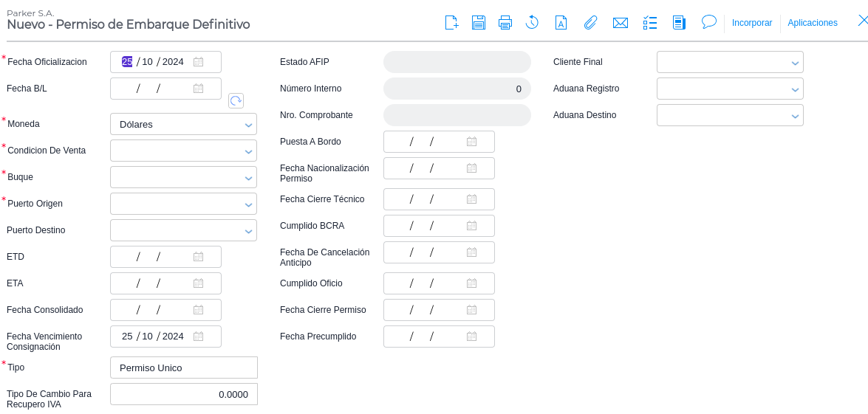
Task: Click the envelope mail icon
Action: 621,22
